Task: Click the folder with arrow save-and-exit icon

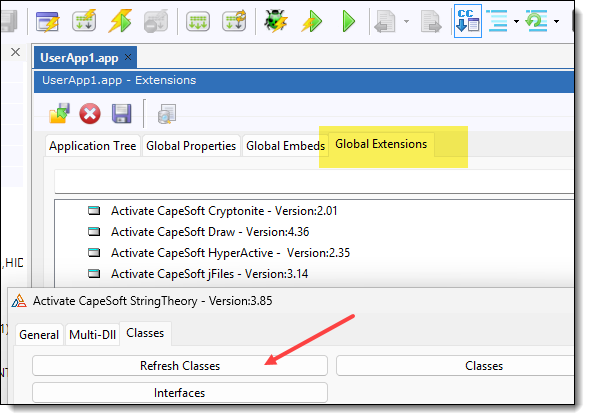Action: coord(59,113)
